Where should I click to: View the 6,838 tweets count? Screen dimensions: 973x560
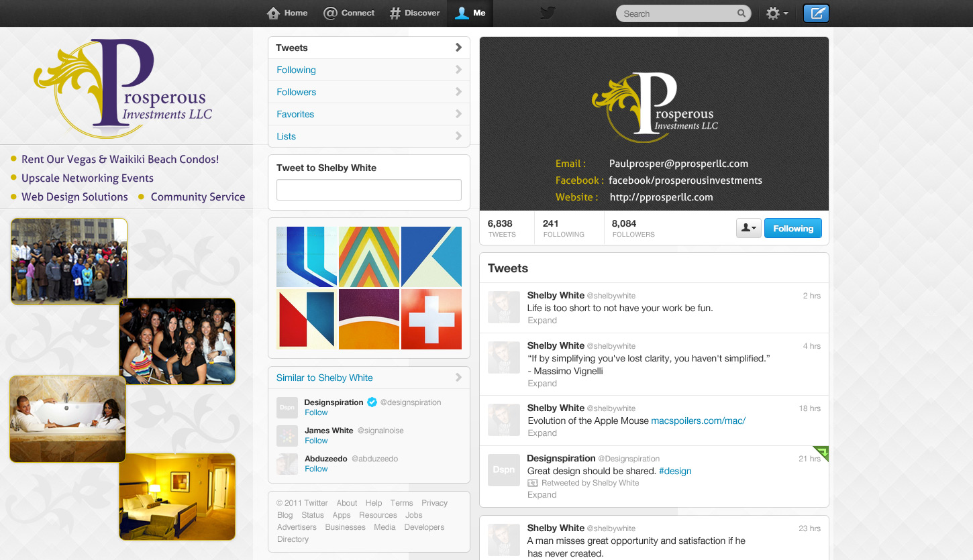(502, 228)
